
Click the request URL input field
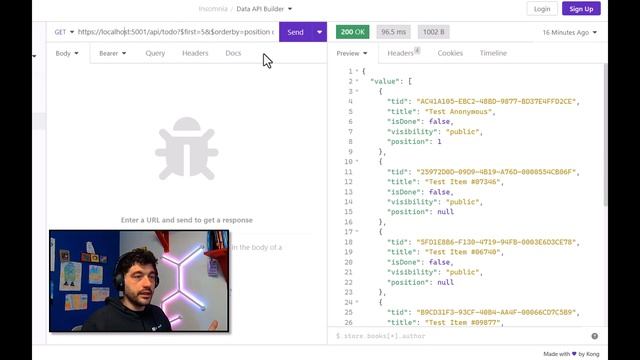(176, 32)
